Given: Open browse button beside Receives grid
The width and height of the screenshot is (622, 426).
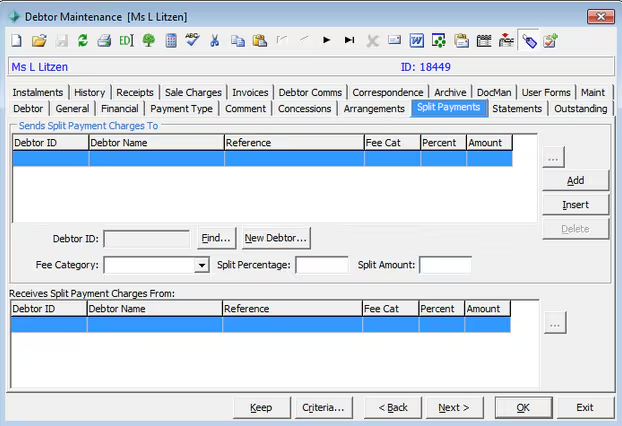Looking at the screenshot, I should (555, 323).
